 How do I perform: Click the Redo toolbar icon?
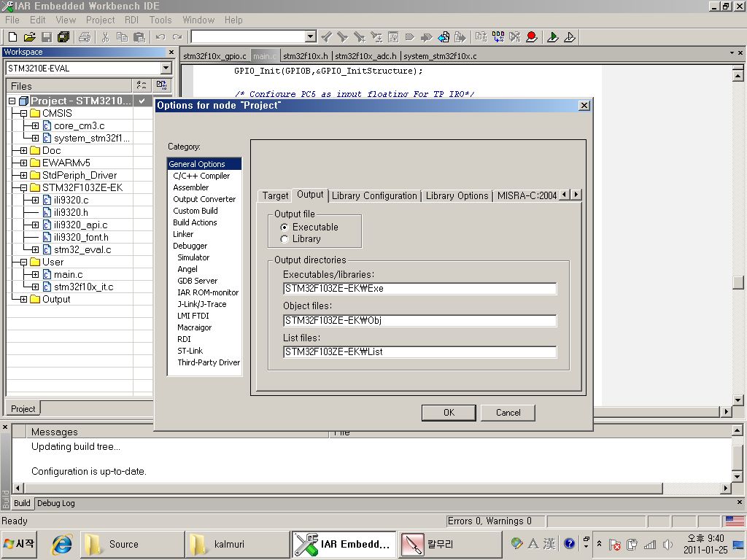[x=177, y=36]
